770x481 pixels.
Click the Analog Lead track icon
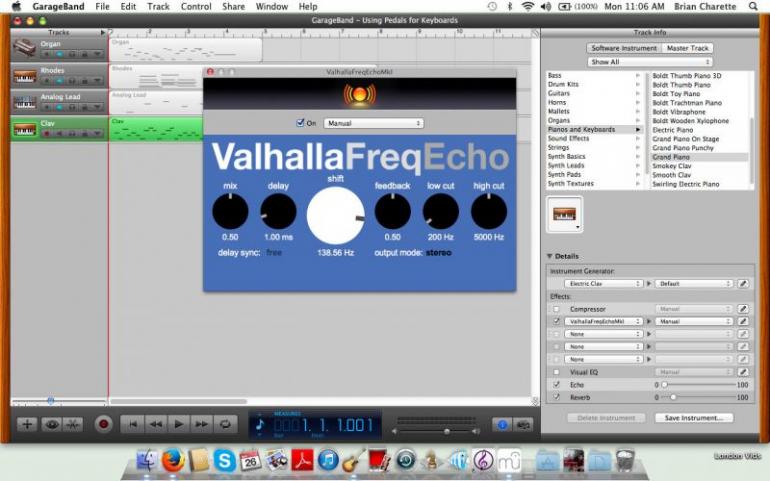[x=25, y=102]
